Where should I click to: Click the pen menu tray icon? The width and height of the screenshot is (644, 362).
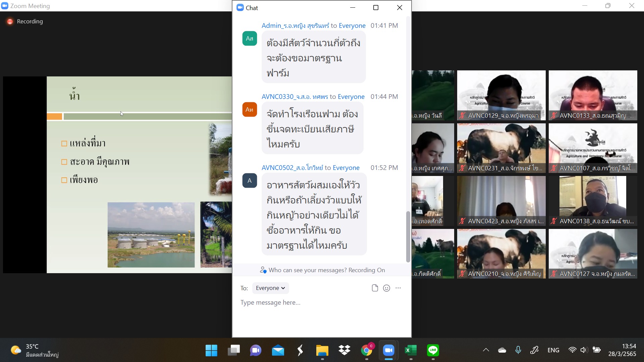click(534, 350)
